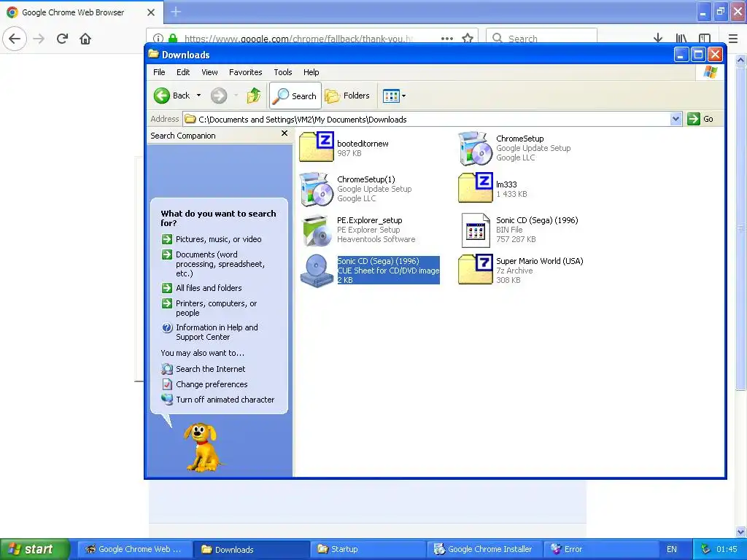Select the lm333 zip archive icon

(476, 188)
